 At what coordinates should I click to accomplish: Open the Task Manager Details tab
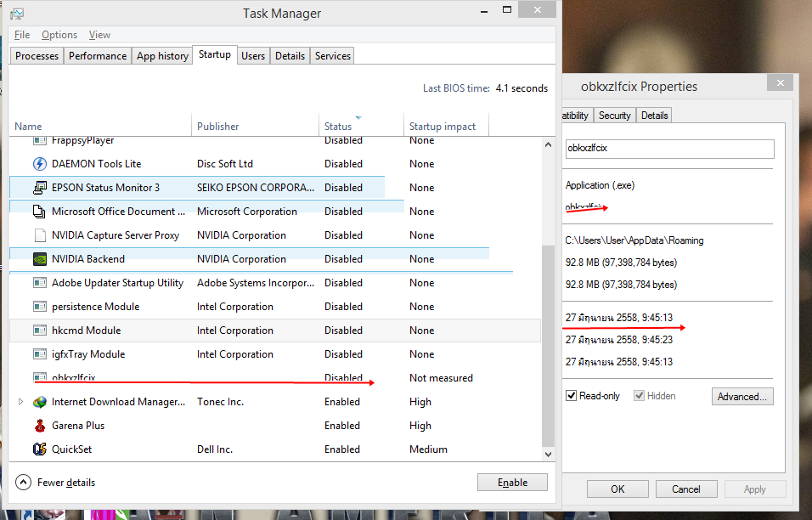tap(290, 56)
